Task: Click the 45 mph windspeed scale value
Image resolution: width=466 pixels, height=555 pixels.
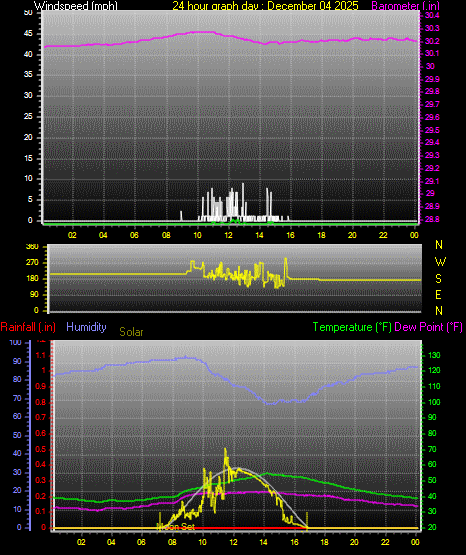Action: tap(28, 34)
